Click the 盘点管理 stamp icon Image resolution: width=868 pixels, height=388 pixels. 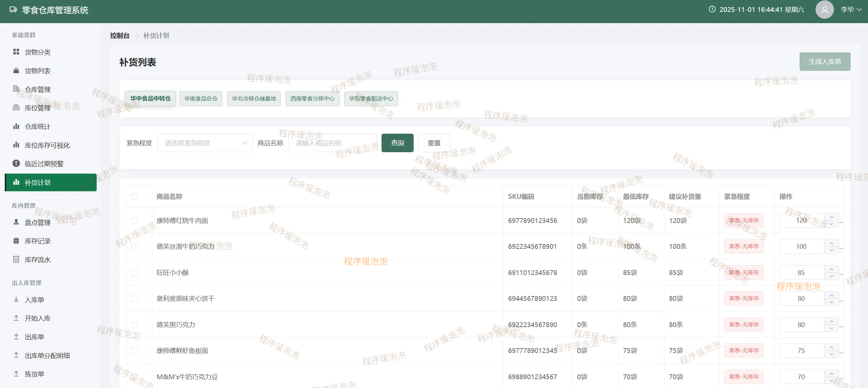[16, 222]
